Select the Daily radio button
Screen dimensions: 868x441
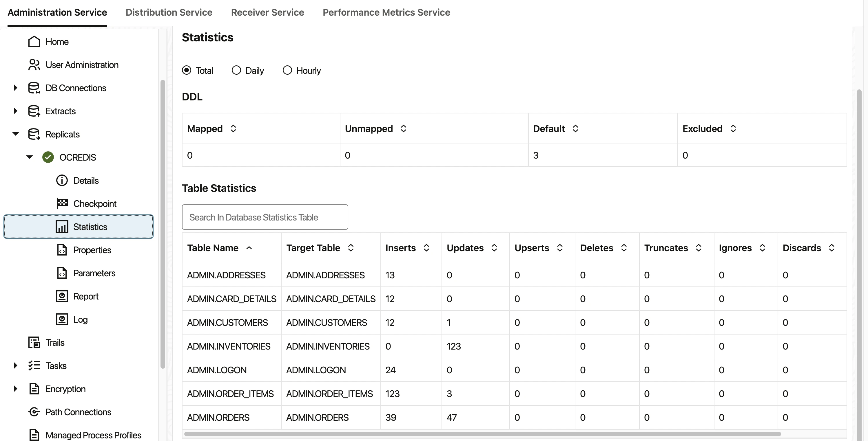click(x=236, y=70)
